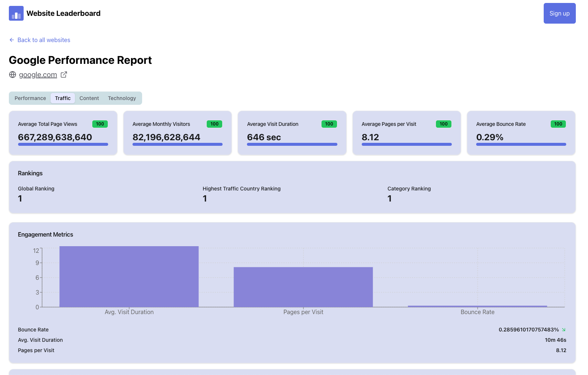Image resolution: width=588 pixels, height=375 pixels.
Task: Click the Average Bounce Rate progress bar
Action: coord(521,144)
